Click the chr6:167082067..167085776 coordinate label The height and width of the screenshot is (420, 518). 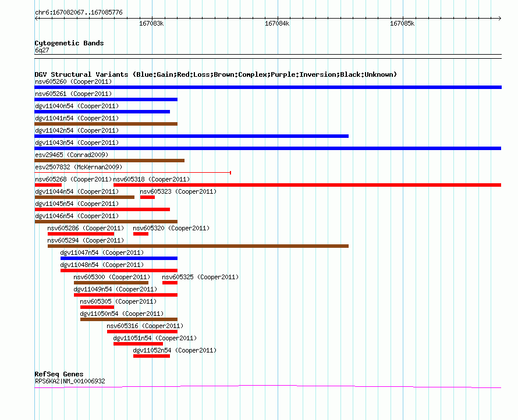[79, 13]
